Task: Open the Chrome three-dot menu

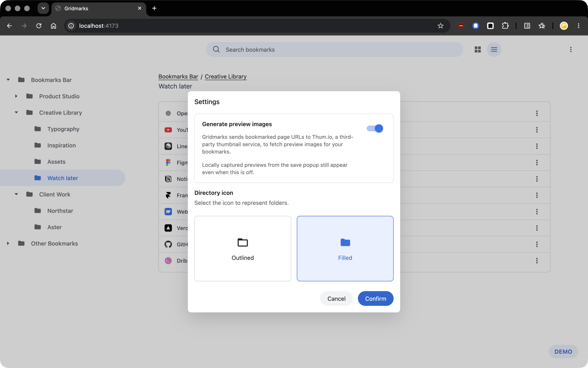Action: tap(579, 26)
